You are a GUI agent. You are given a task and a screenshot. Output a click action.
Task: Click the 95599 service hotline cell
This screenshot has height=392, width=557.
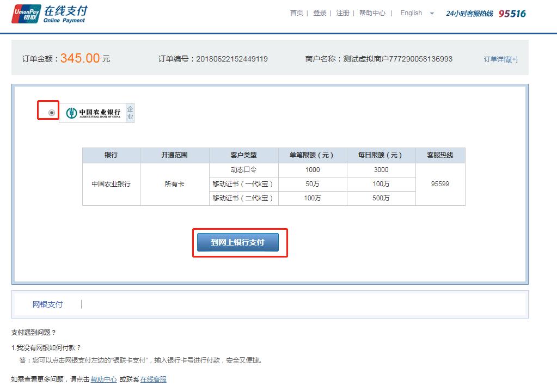coord(440,184)
